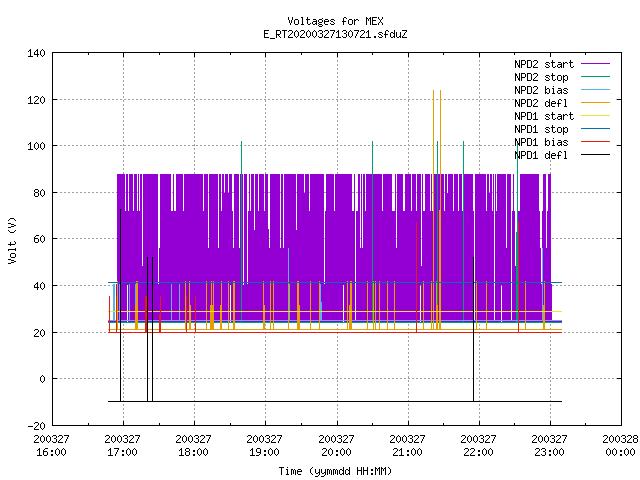The image size is (640, 480).
Task: Click the x-axis label 200327 19:00
Action: pos(264,446)
